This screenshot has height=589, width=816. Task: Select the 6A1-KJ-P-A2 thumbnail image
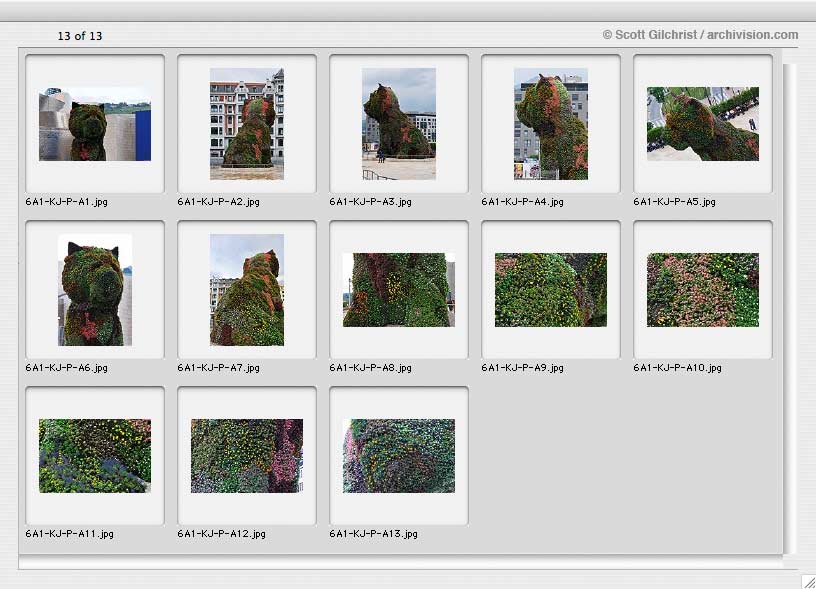point(247,124)
